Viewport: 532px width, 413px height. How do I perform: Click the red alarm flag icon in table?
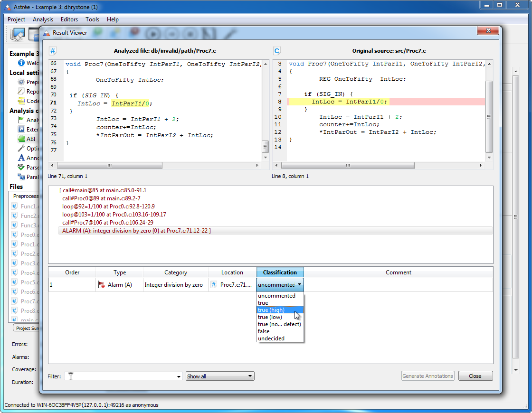coord(101,285)
